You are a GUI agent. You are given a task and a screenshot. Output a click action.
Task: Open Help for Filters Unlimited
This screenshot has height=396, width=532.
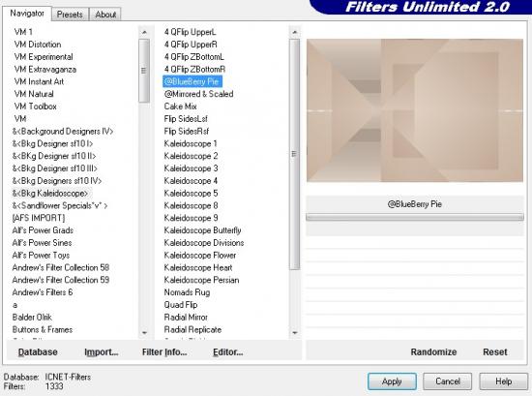pos(504,381)
